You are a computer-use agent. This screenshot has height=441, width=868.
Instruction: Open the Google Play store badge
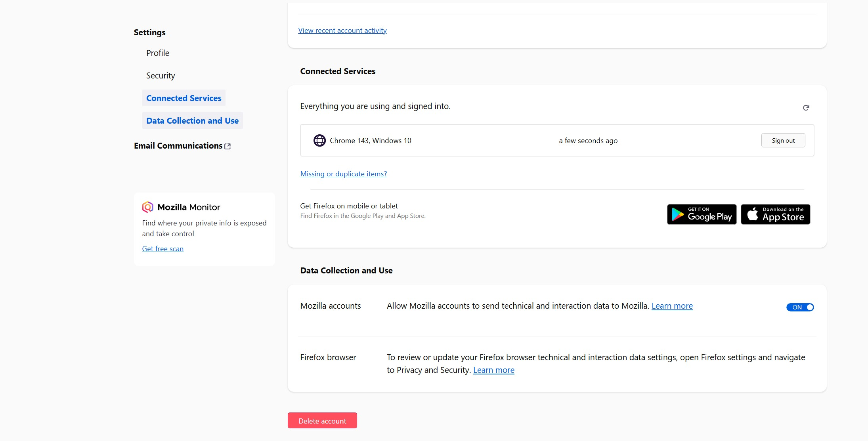[x=702, y=214]
